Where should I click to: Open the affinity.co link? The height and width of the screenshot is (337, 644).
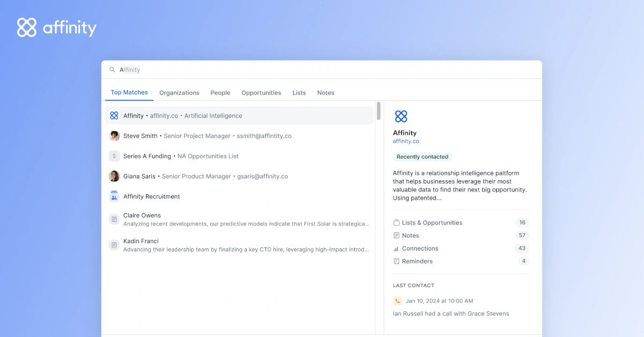406,141
